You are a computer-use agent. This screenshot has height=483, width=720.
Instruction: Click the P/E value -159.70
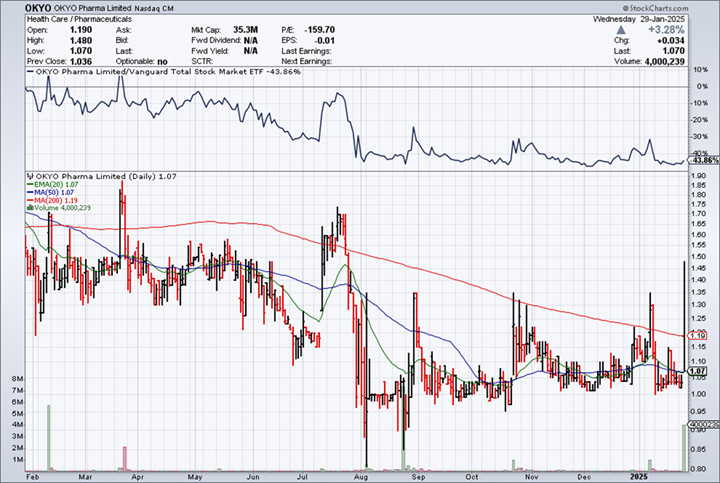pos(319,30)
